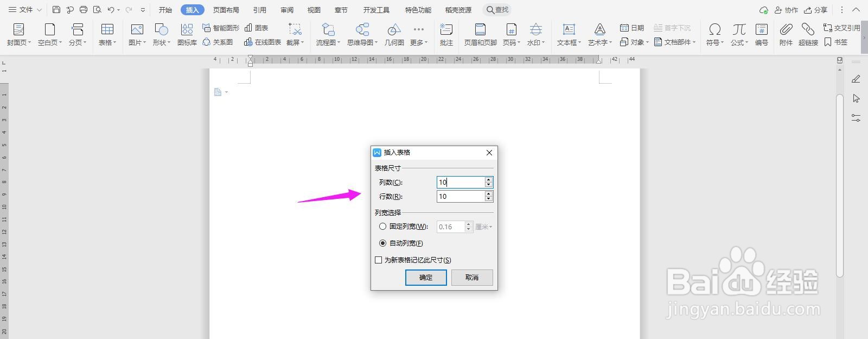Switch to the 审阅 tab

(x=287, y=10)
